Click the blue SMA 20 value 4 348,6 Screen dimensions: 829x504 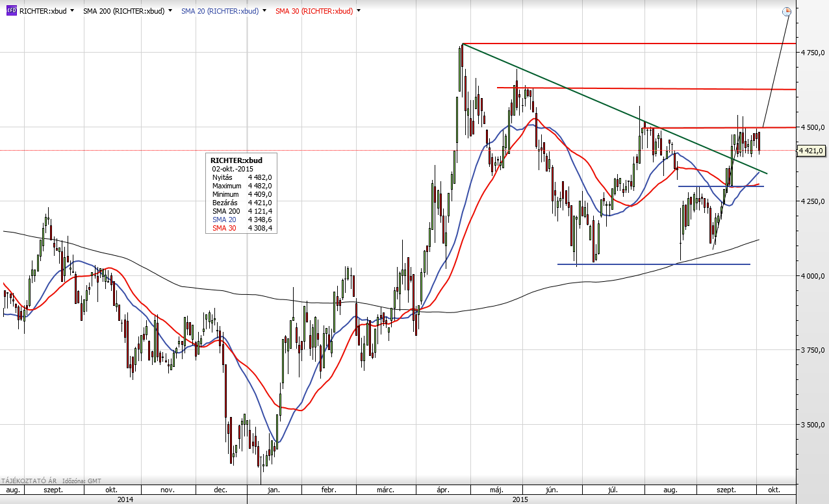pyautogui.click(x=259, y=220)
